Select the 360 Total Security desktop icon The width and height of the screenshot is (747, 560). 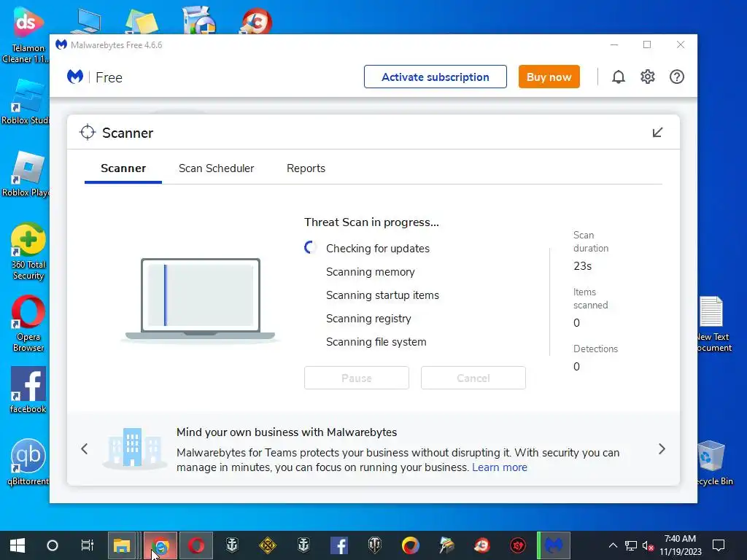[28, 252]
